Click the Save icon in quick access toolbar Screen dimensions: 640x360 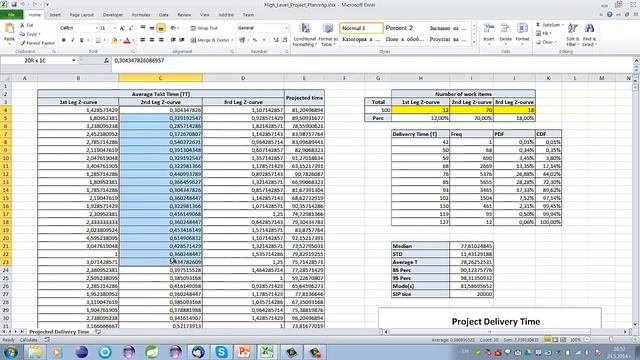point(14,4)
